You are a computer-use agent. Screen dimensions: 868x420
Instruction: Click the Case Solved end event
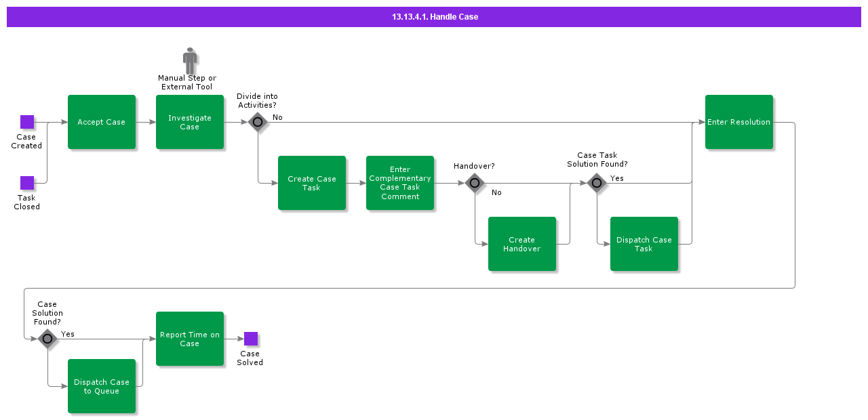pyautogui.click(x=251, y=339)
